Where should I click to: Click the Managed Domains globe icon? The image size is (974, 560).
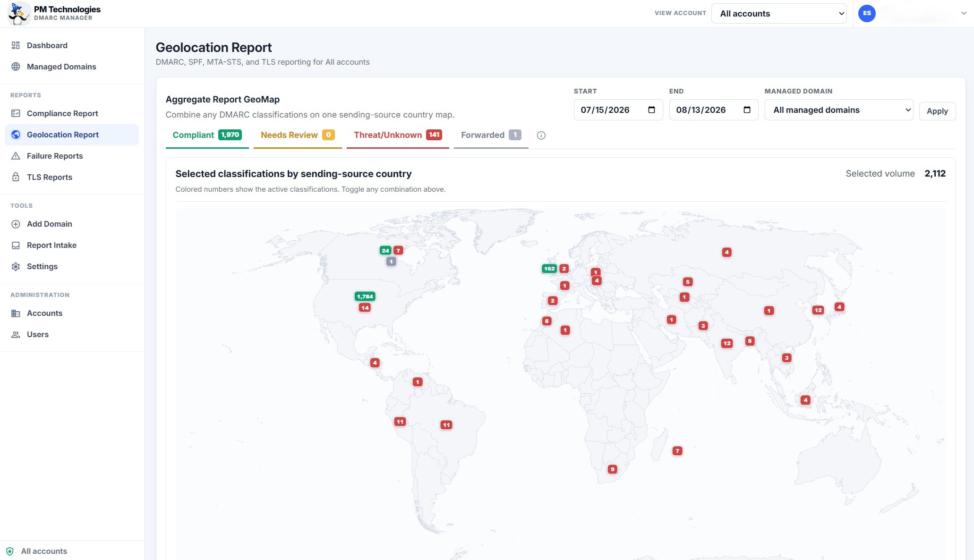pyautogui.click(x=16, y=67)
